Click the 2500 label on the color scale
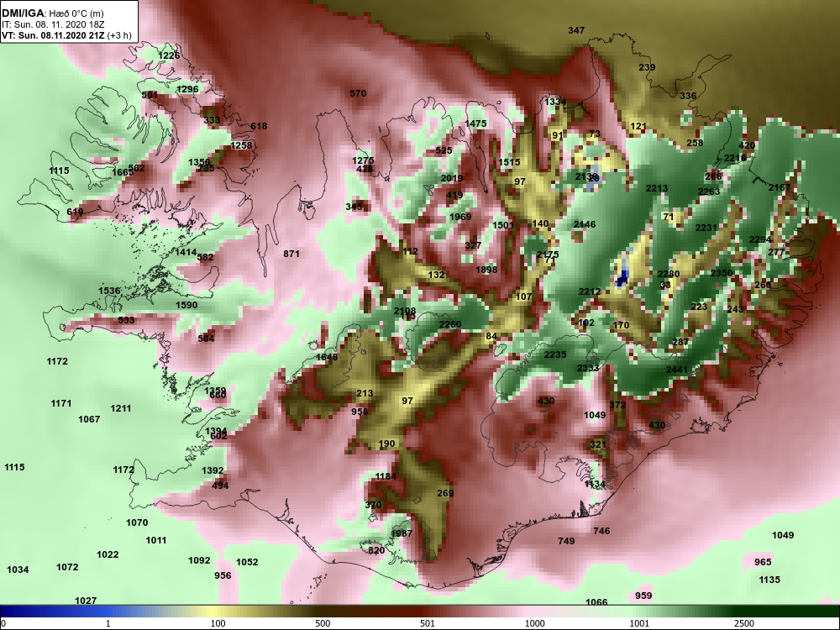The width and height of the screenshot is (840, 630). point(744,623)
